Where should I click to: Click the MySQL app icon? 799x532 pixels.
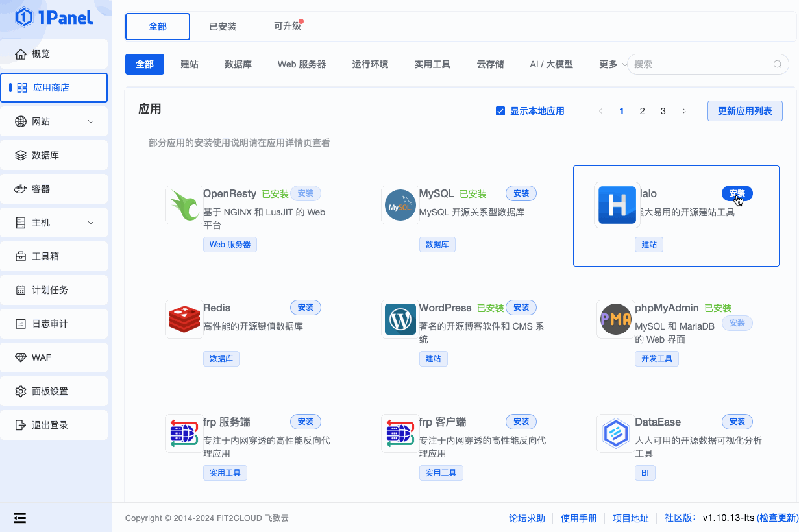(x=400, y=205)
